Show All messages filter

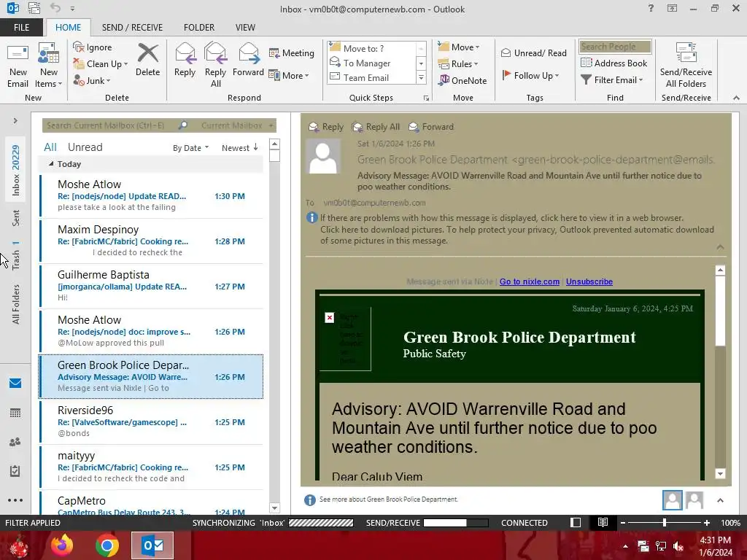tap(50, 147)
